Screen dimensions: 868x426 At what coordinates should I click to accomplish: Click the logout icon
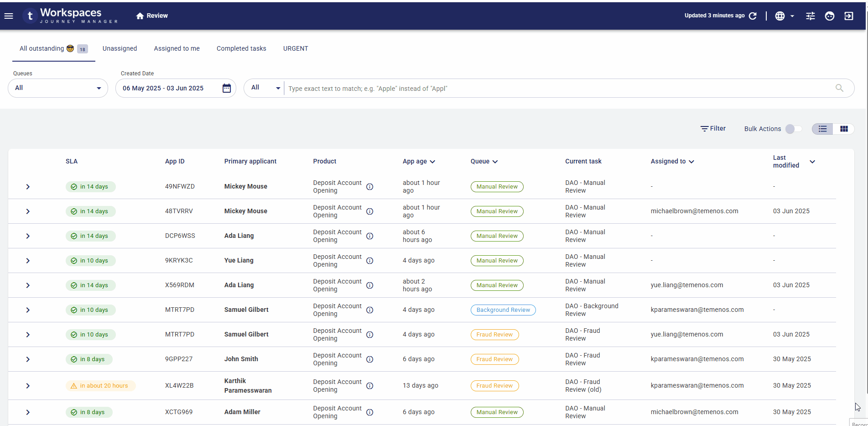pyautogui.click(x=849, y=16)
